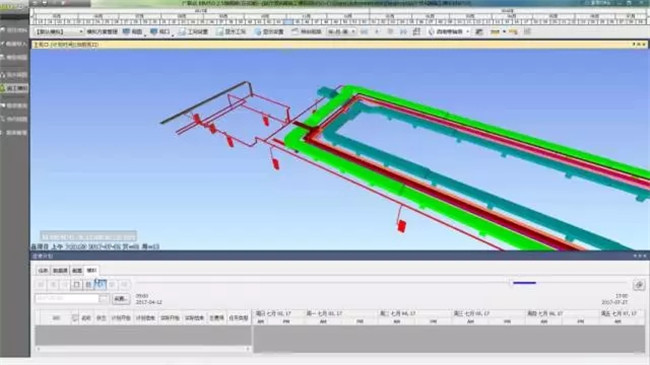The height and width of the screenshot is (365, 650).
Task: Click the timeline ruler above the toolbar
Action: 339,17
